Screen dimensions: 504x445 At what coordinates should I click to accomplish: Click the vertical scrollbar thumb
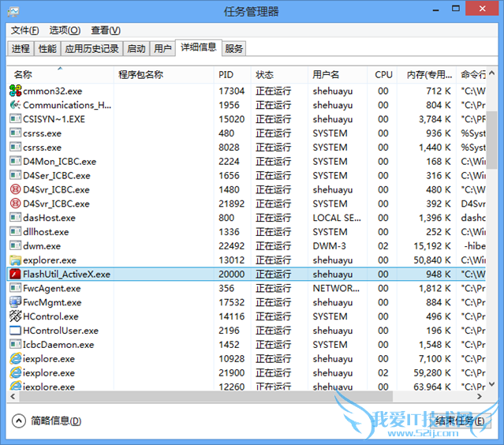pos(491,140)
